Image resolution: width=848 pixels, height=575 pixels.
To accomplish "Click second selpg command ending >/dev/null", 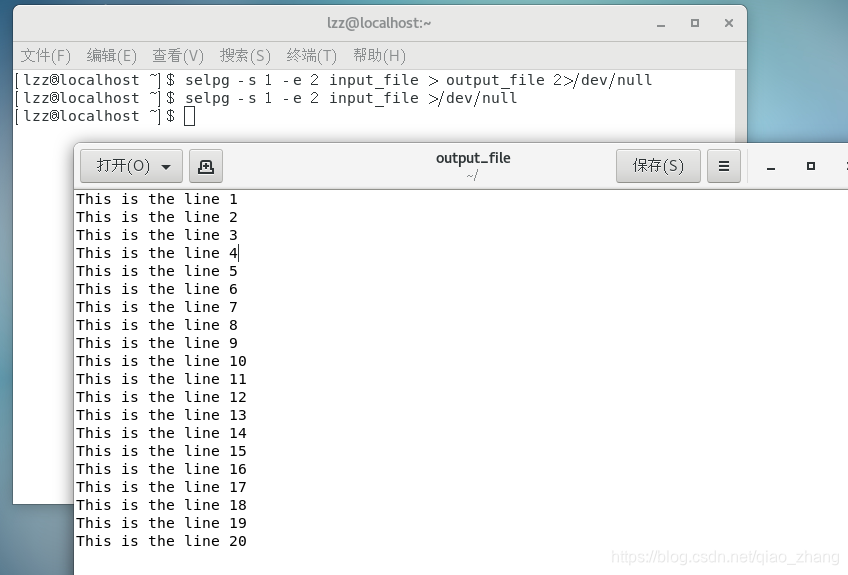I will point(351,98).
